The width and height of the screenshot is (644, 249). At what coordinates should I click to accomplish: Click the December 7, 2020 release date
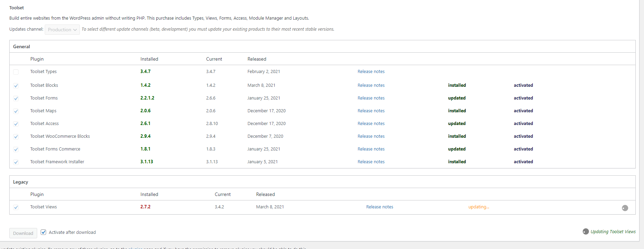265,136
